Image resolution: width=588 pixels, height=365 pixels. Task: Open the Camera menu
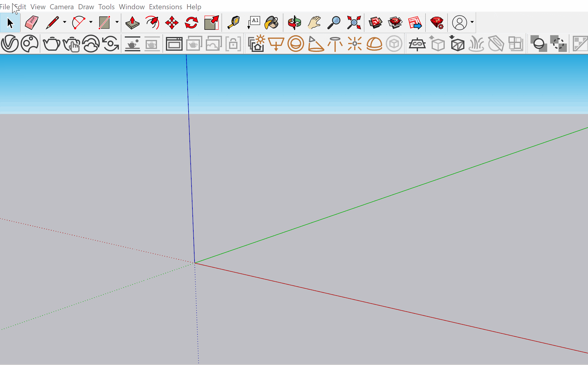coord(62,7)
